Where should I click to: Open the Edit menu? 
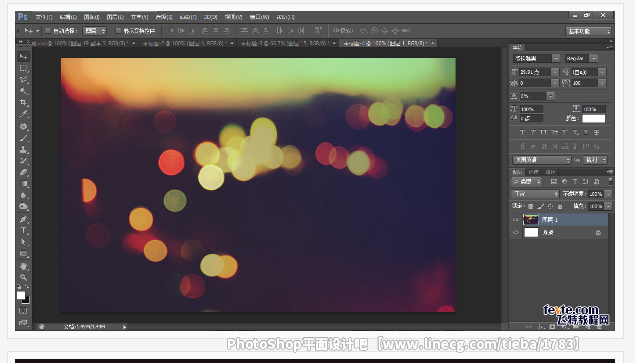point(68,17)
